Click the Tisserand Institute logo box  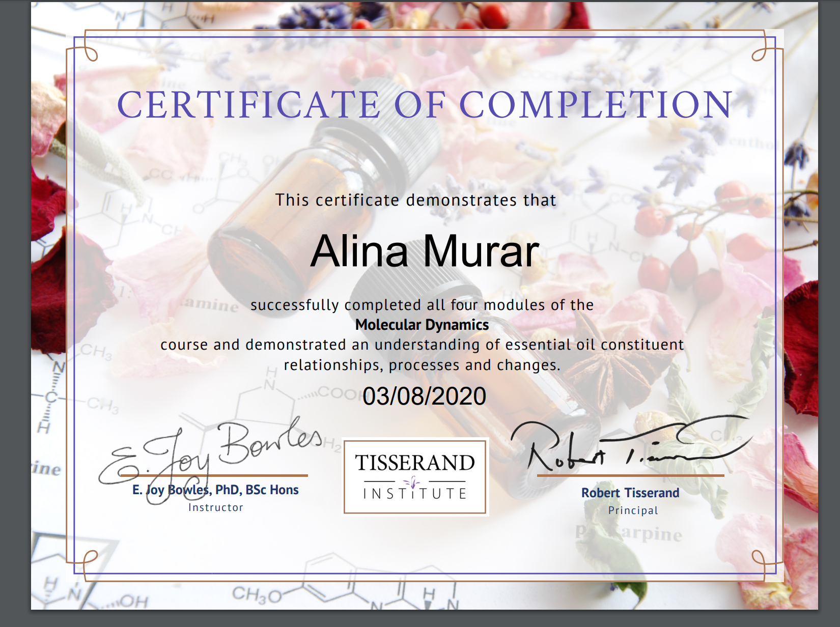[x=415, y=477]
